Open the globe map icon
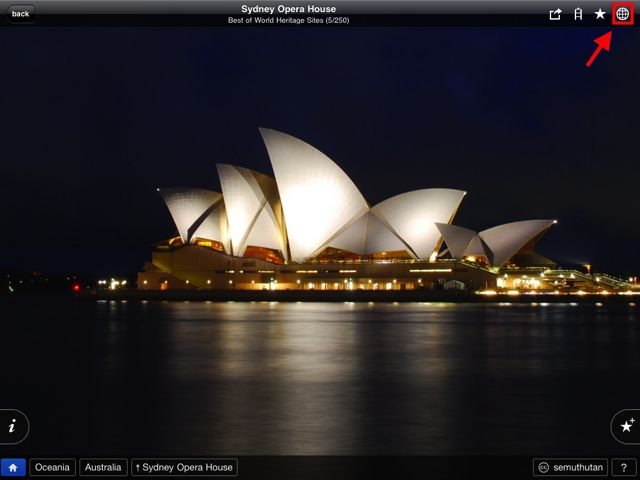640x480 pixels. [x=622, y=14]
